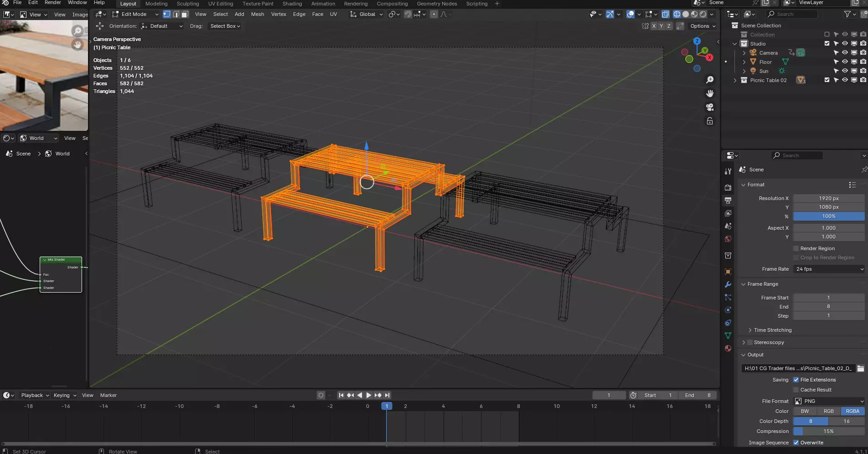
Task: Toggle X-ray view icon
Action: coord(666,14)
